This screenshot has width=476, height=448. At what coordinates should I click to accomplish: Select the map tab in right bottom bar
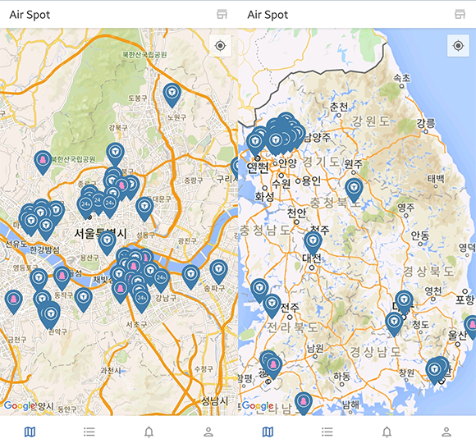click(x=268, y=432)
